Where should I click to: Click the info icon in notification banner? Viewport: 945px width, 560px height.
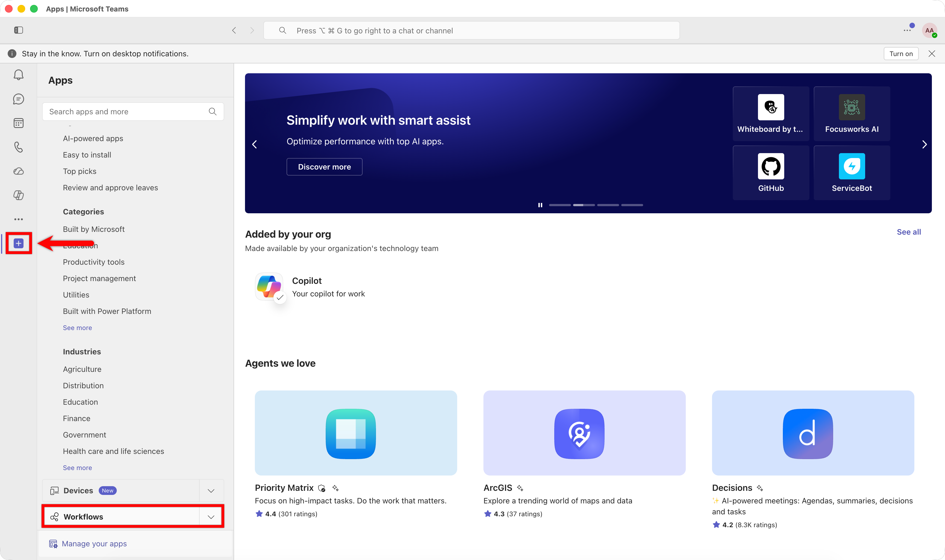(x=12, y=54)
